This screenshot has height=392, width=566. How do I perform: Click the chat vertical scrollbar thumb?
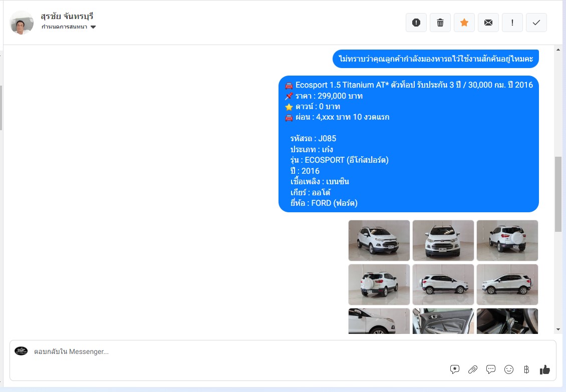coord(558,194)
